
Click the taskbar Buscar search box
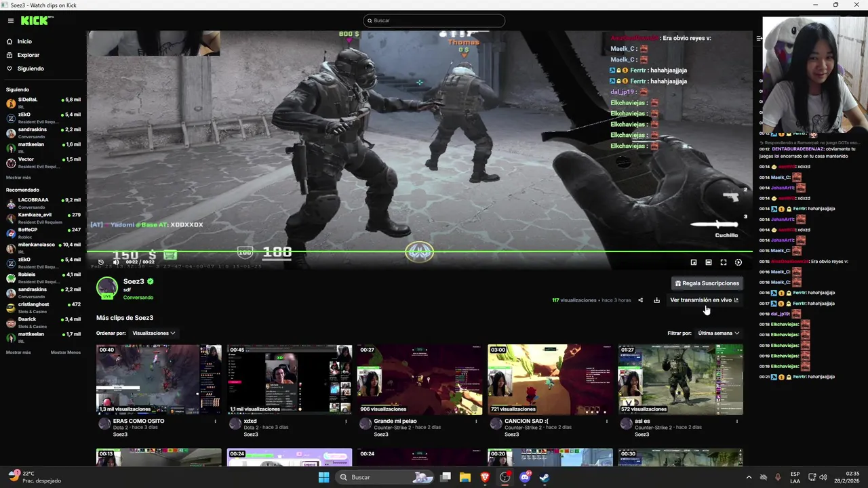[x=384, y=477]
